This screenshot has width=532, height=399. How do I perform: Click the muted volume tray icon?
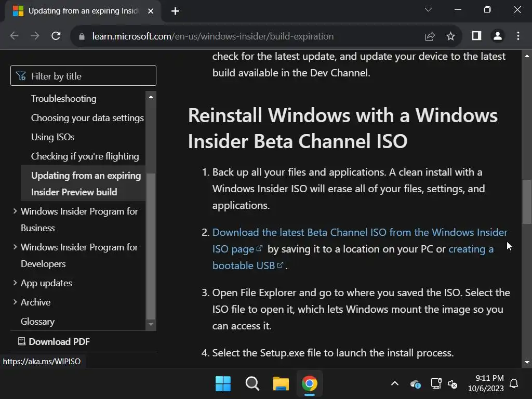pos(453,384)
